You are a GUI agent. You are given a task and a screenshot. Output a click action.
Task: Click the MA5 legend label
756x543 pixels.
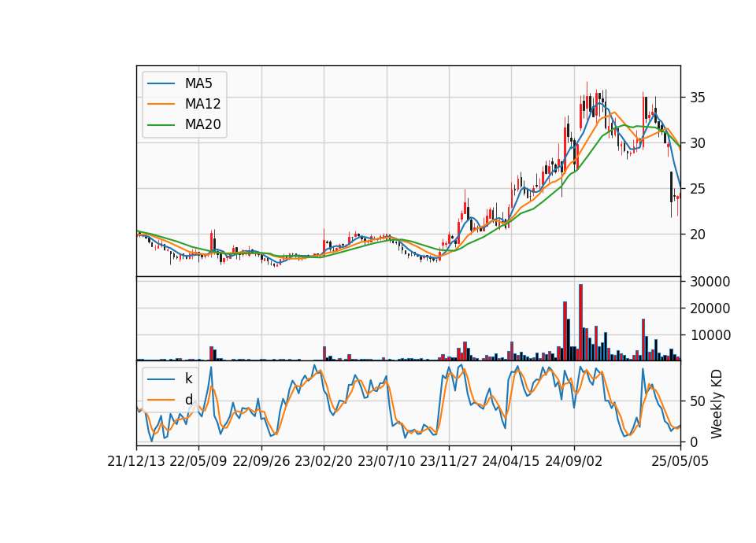[x=198, y=83]
